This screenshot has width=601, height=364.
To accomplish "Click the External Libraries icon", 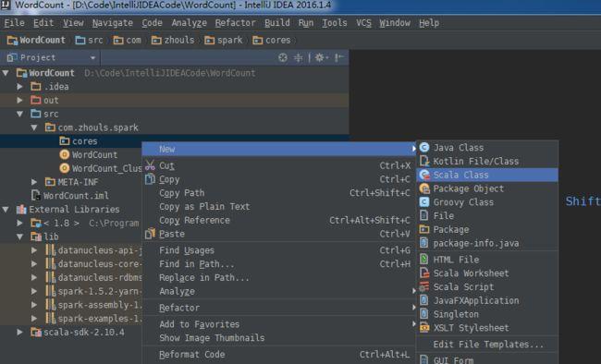I will [x=21, y=209].
